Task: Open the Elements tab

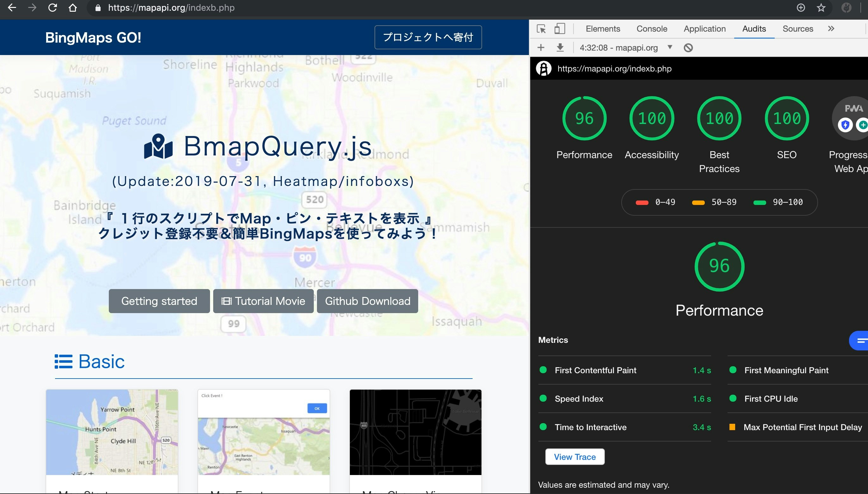Action: pyautogui.click(x=603, y=29)
